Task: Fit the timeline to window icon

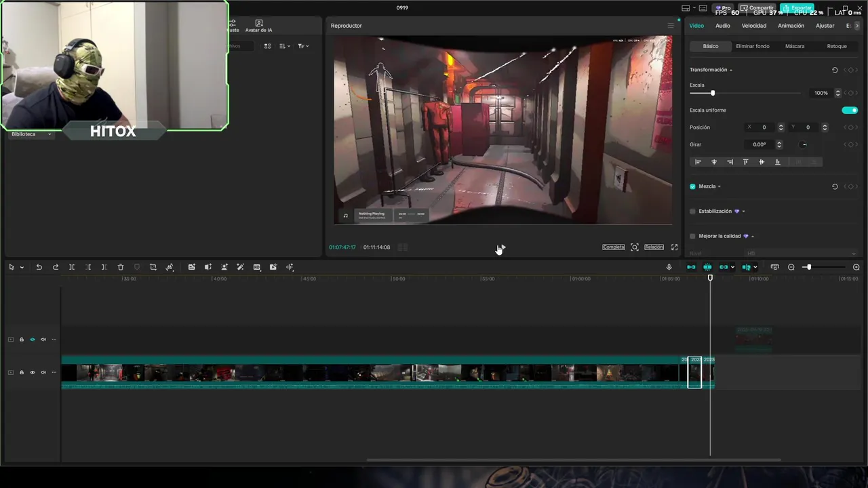Action: [x=774, y=267]
